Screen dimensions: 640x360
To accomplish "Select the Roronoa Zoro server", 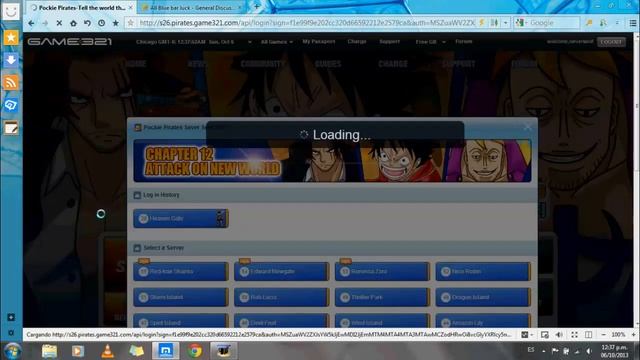I will click(382, 271).
